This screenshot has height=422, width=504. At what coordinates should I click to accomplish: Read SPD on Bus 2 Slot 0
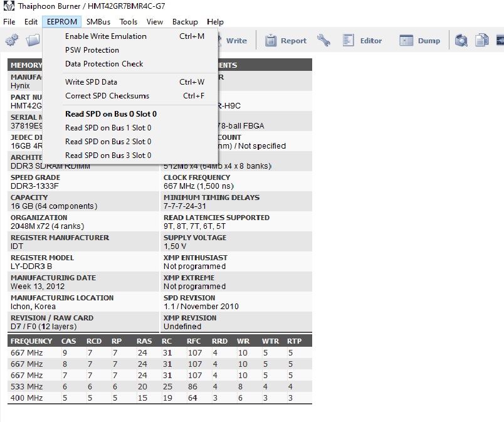click(130, 142)
